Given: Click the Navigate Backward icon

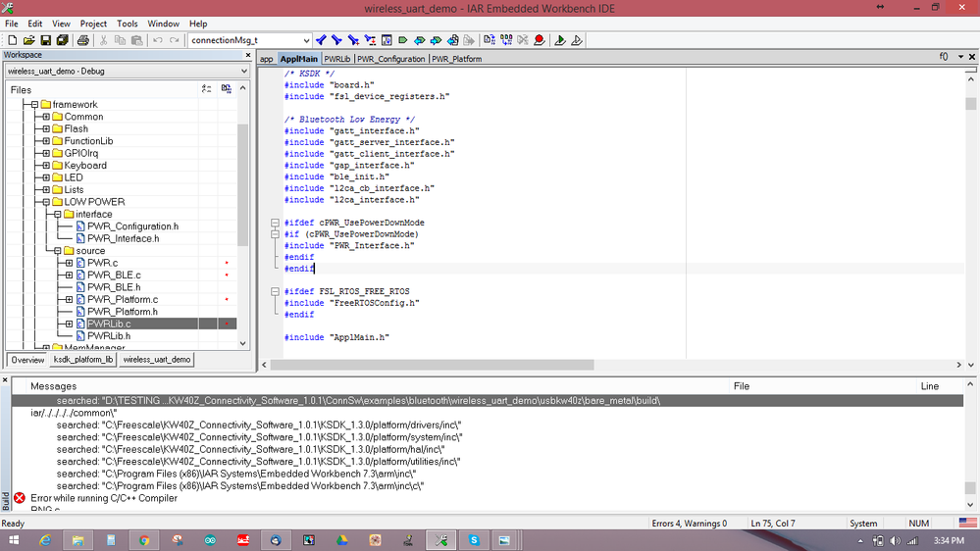Looking at the screenshot, I should point(452,40).
